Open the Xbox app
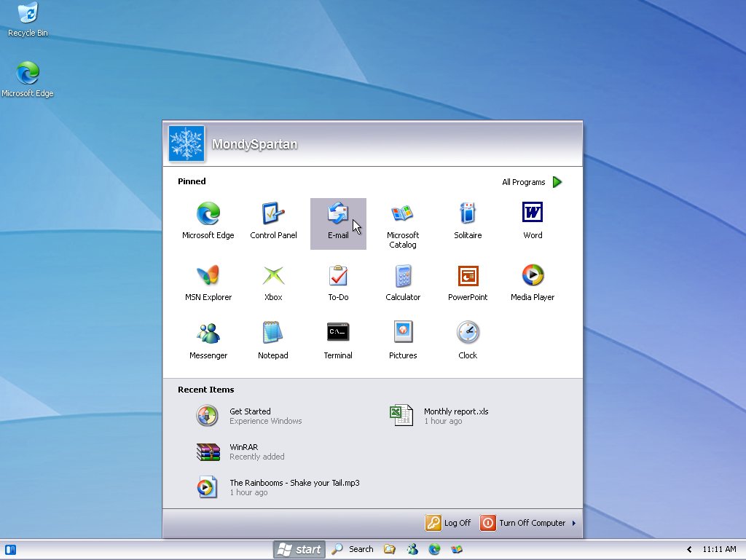746x560 pixels. pos(273,283)
